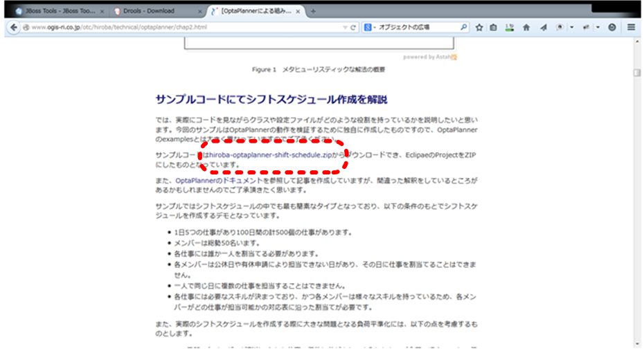Click bullet text 1日5つの仕事があり100日間
The height and width of the screenshot is (351, 644).
tap(263, 233)
